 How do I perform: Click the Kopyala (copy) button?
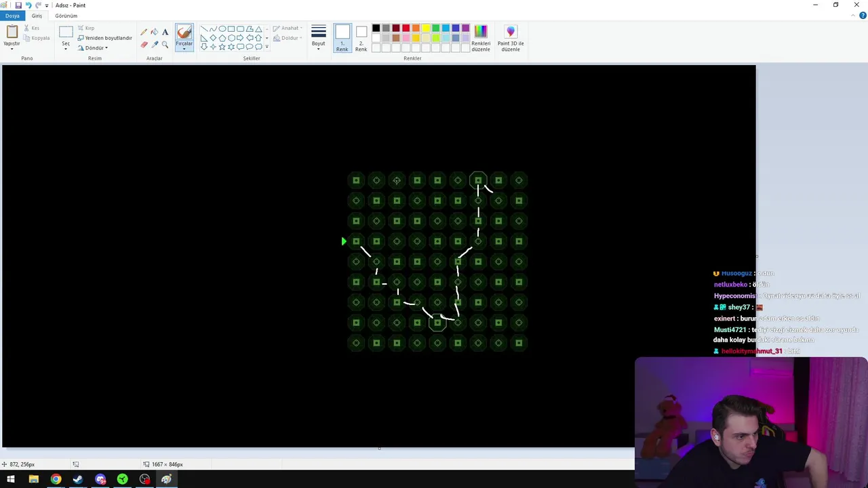tap(37, 38)
